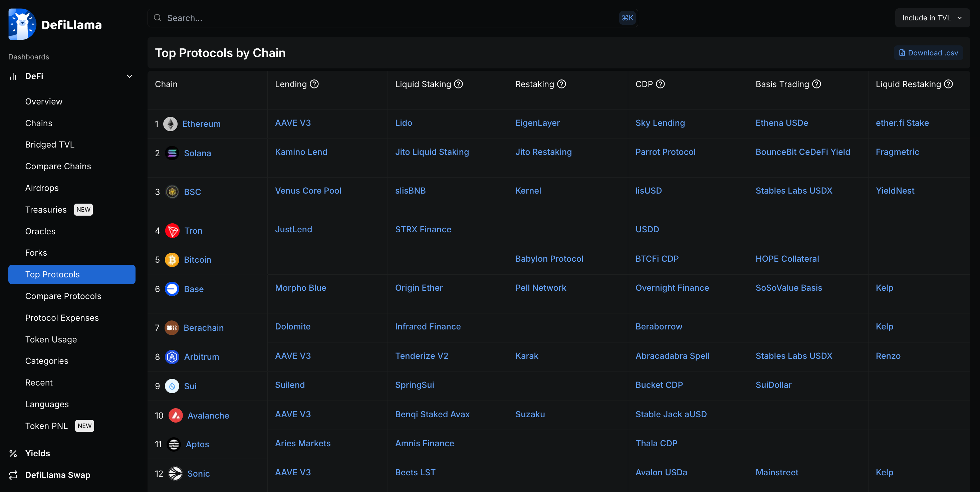Screen dimensions: 980x492
Task: Open Compare Protocols in sidebar
Action: [63, 296]
